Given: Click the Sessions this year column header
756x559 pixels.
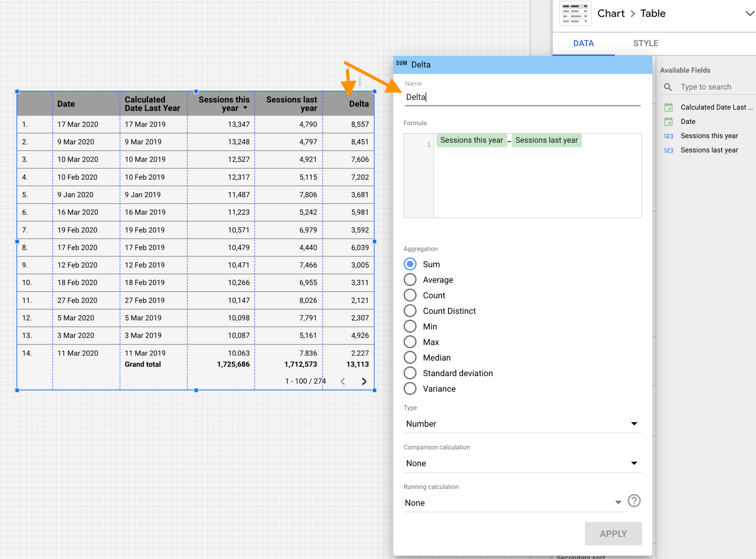Looking at the screenshot, I should pyautogui.click(x=223, y=104).
